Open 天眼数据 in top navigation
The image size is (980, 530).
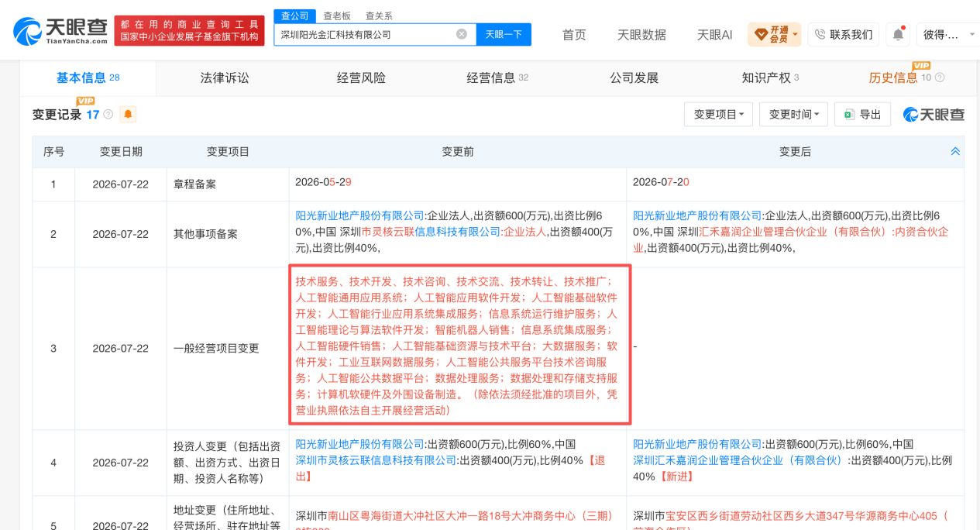point(641,34)
